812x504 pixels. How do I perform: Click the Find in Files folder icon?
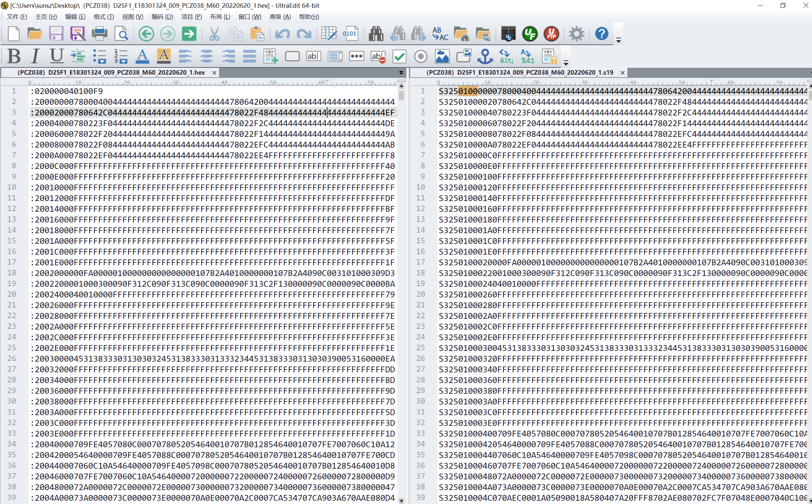[461, 34]
